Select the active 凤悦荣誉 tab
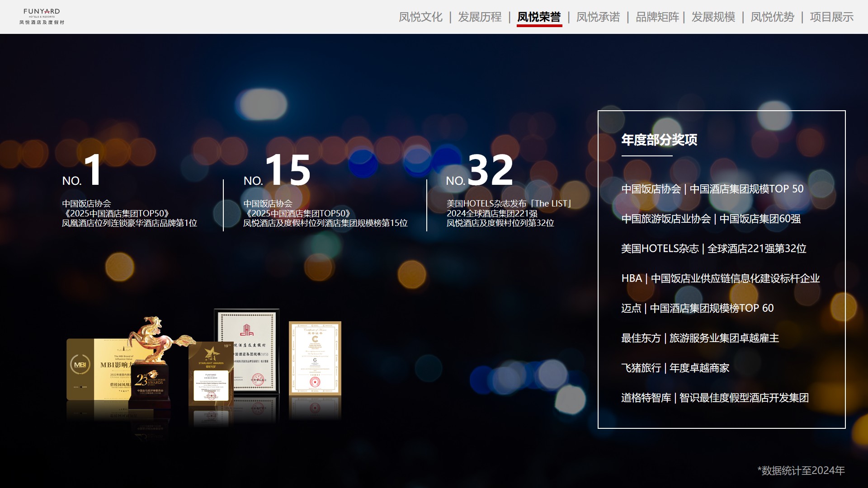The height and width of the screenshot is (488, 868). point(539,17)
